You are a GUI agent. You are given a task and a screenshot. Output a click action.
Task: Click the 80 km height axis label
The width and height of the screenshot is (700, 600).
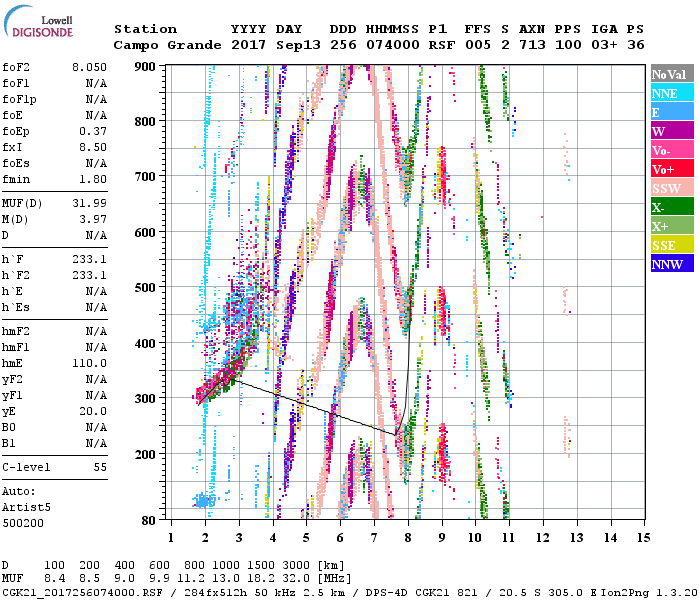[149, 520]
